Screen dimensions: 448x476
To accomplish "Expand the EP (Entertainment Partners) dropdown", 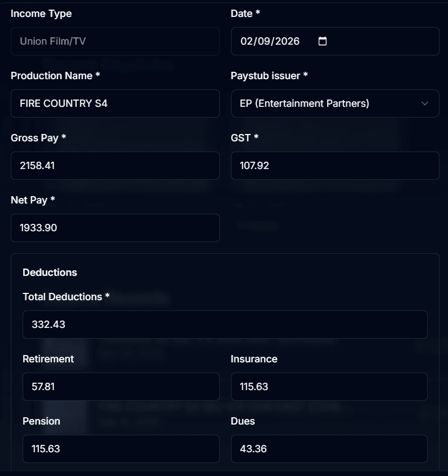I will tap(335, 103).
